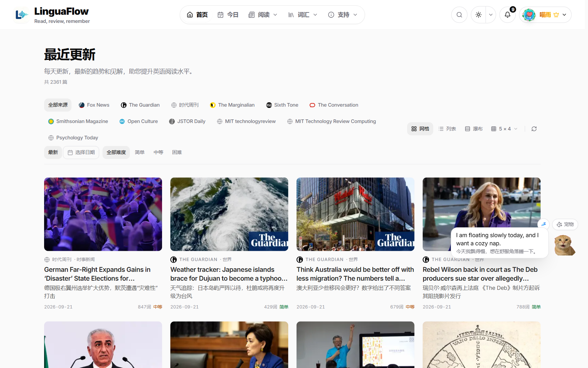
Task: Click the 时代周刊 source label on first card
Action: (x=62, y=259)
